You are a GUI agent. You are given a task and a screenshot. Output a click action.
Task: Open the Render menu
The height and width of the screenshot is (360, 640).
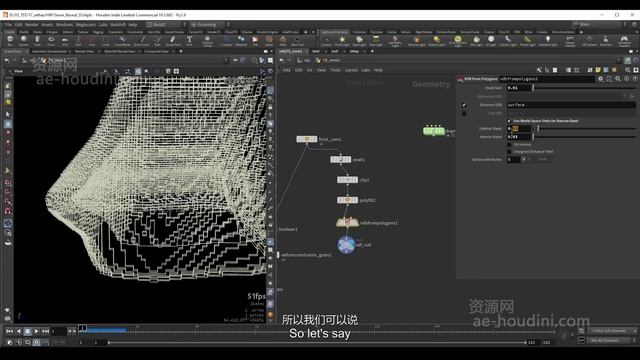(x=31, y=24)
